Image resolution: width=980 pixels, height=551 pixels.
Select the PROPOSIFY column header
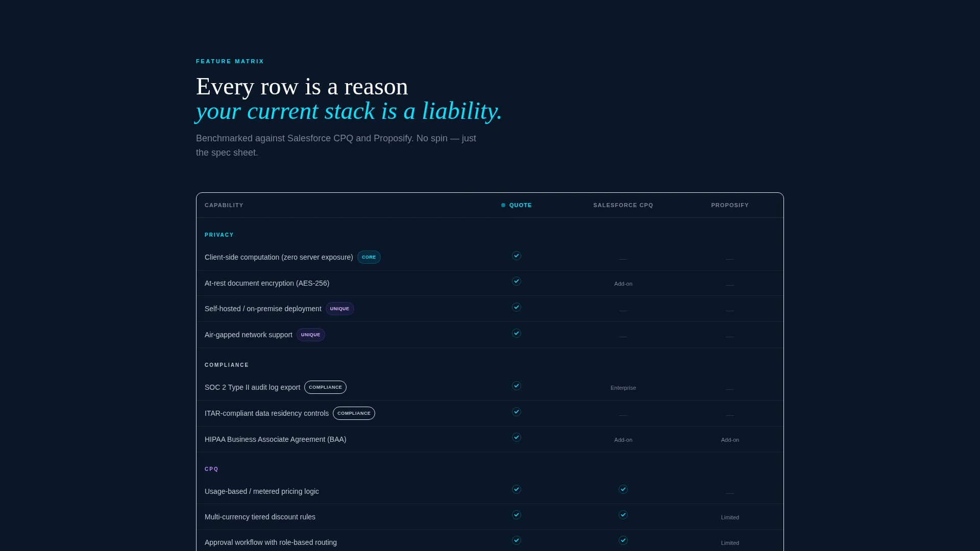click(730, 205)
